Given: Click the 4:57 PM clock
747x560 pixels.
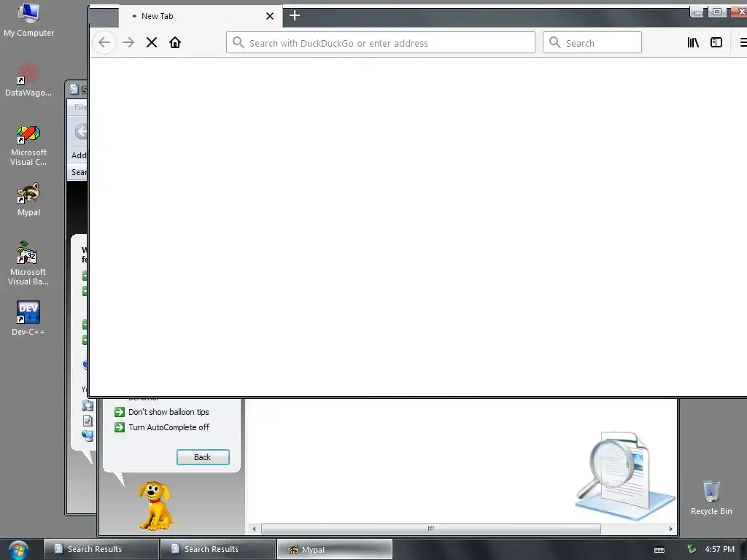Looking at the screenshot, I should coord(719,549).
